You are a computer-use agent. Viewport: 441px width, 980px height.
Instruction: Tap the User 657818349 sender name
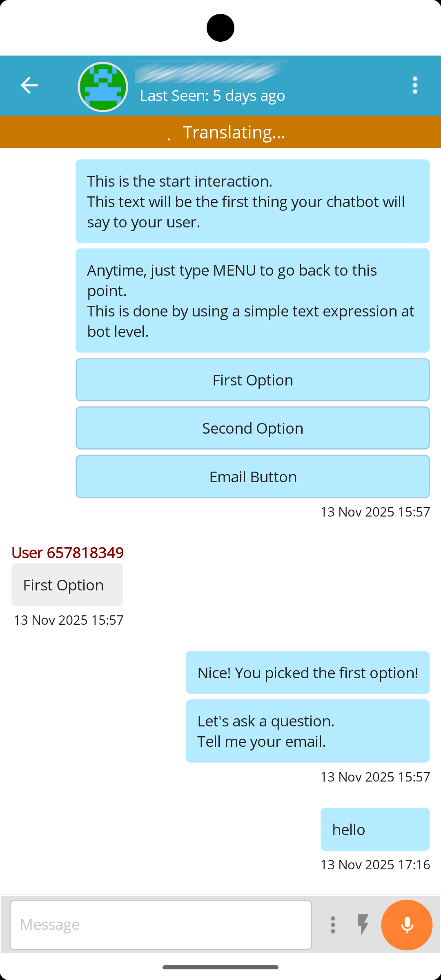(x=67, y=552)
